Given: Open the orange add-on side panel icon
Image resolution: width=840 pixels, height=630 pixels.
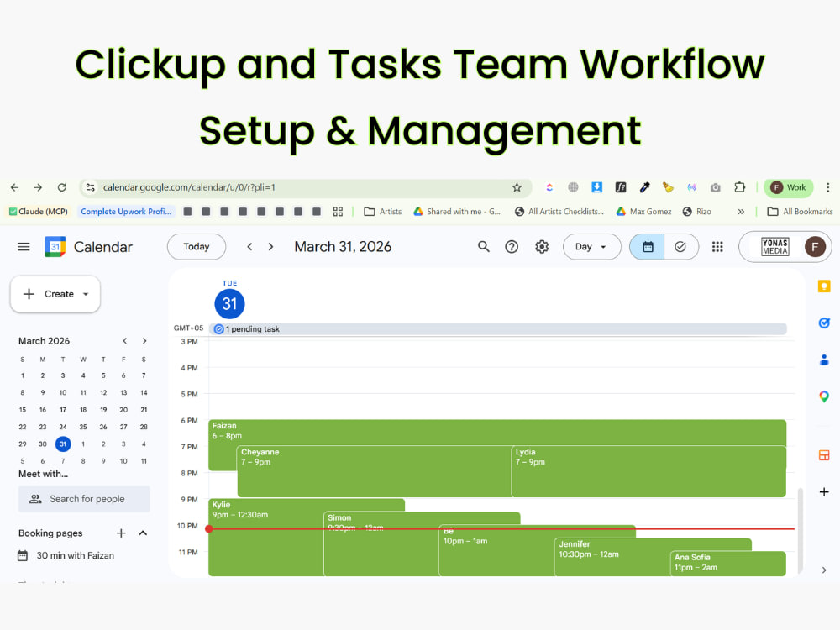Looking at the screenshot, I should point(824,455).
